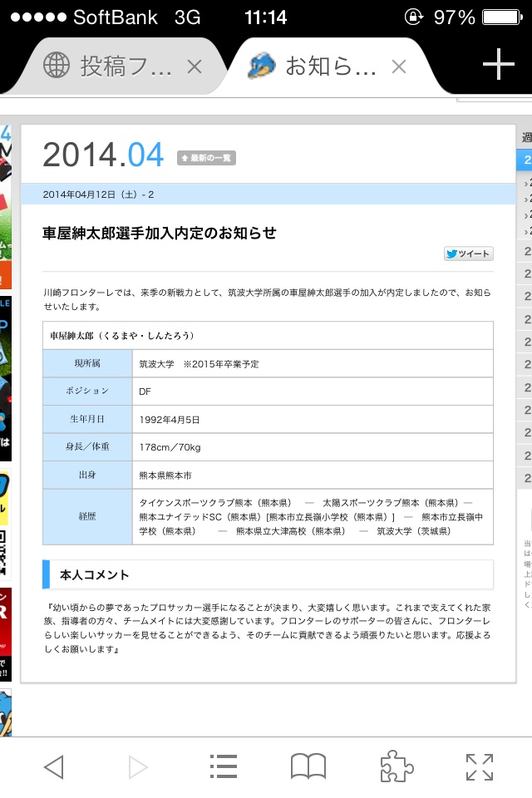Open extensions via the puzzle piece icon
This screenshot has height=798, width=532.
click(396, 766)
